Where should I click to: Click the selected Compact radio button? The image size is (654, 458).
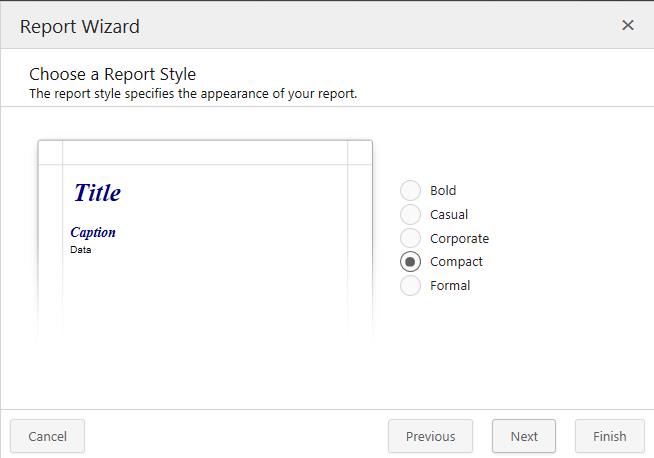click(x=410, y=262)
